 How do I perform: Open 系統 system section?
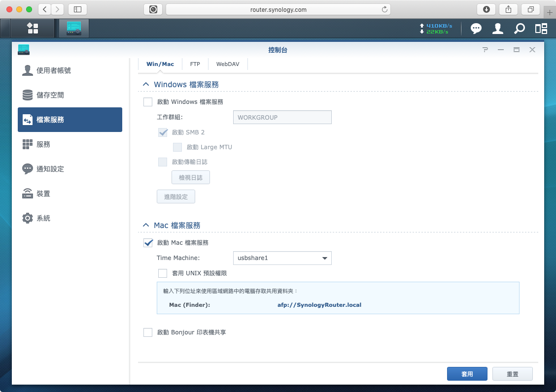70,218
